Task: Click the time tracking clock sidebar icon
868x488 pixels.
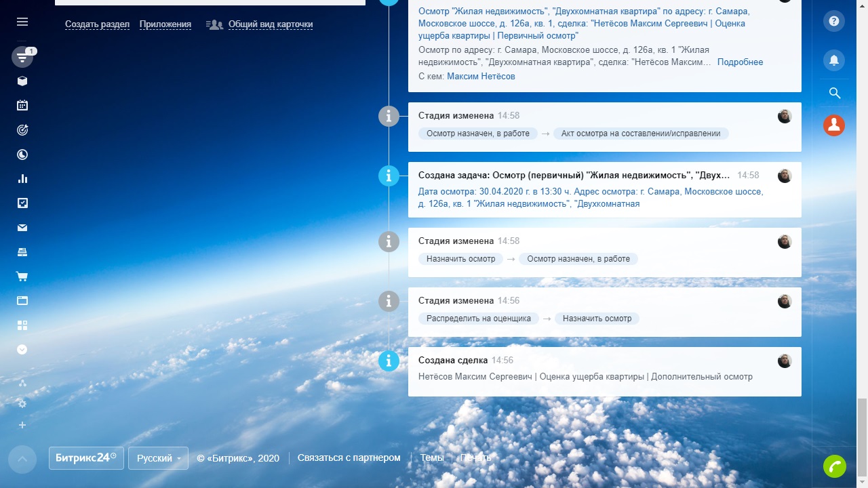Action: [22, 155]
